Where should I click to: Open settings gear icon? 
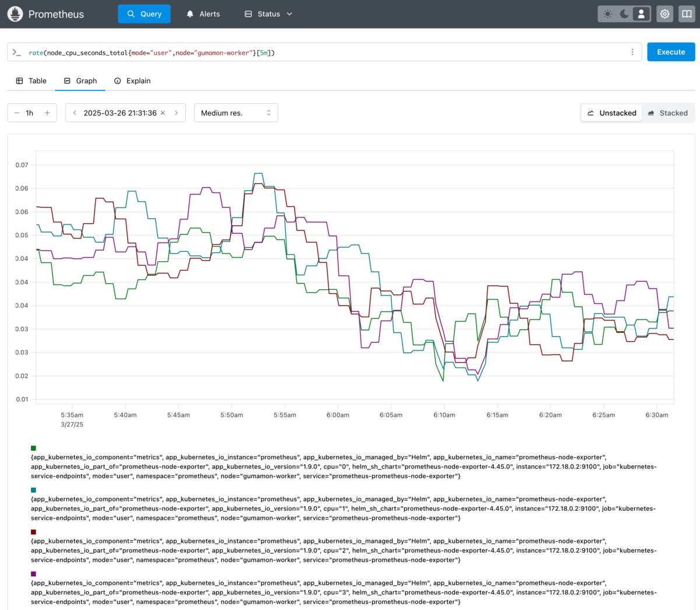[665, 14]
